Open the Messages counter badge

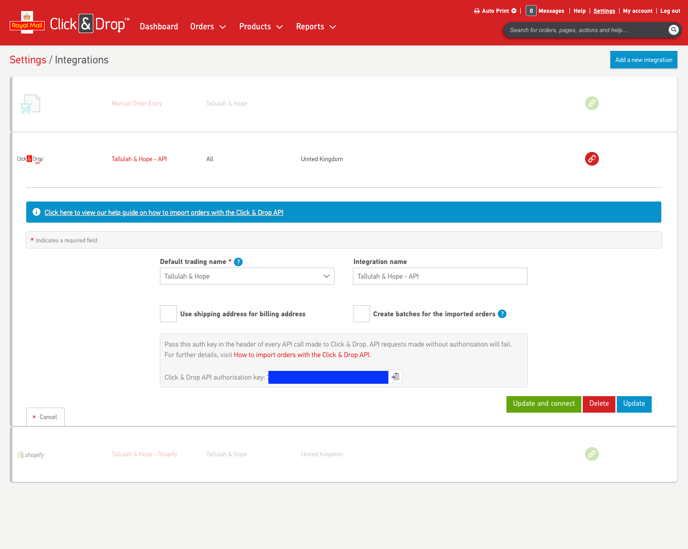click(530, 11)
